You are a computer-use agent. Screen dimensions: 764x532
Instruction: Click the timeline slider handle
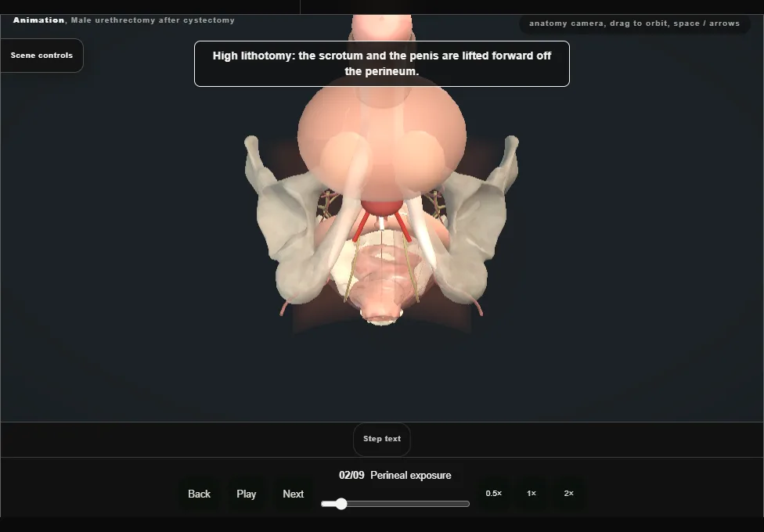coord(341,504)
